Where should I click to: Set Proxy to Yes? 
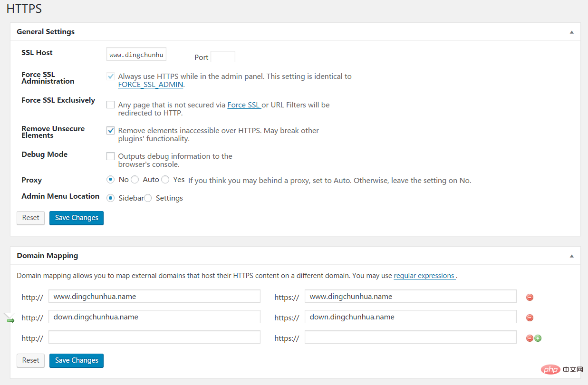pos(165,180)
